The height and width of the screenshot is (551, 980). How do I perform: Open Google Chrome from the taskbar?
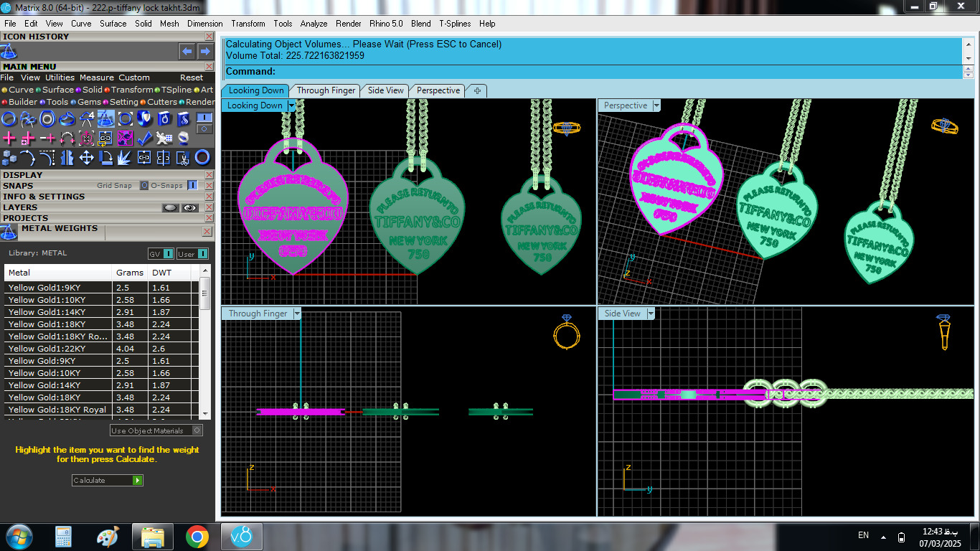[197, 537]
